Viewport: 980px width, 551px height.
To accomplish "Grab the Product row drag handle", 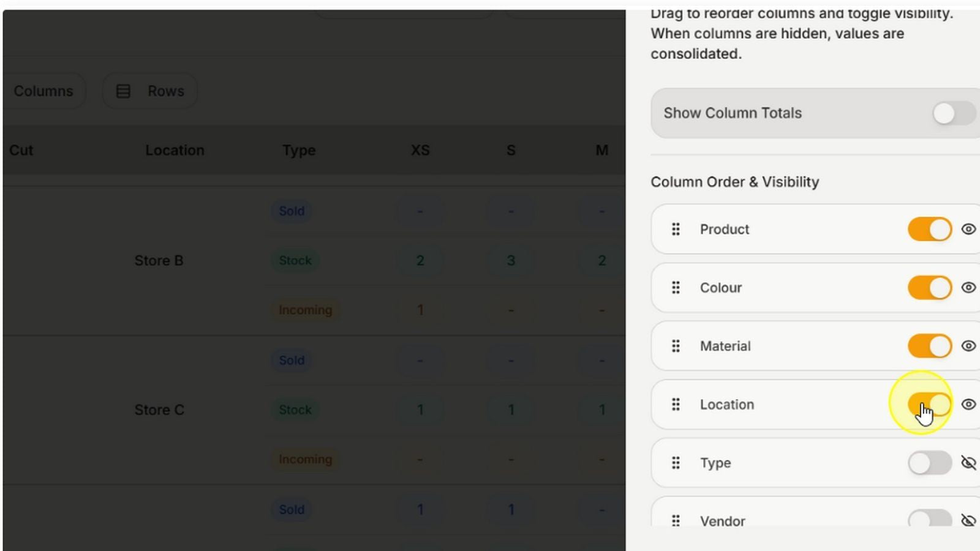I will [x=676, y=229].
